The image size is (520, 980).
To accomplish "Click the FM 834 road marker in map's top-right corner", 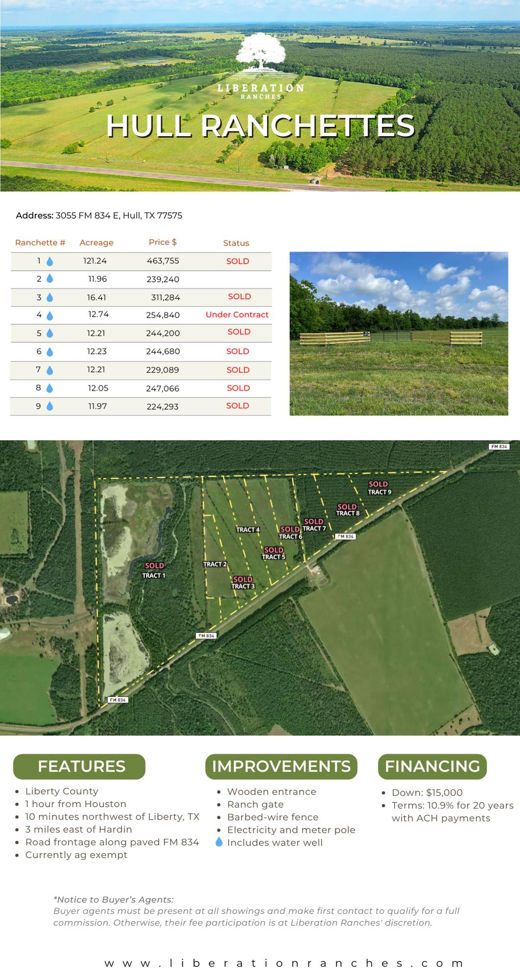I will [x=499, y=446].
